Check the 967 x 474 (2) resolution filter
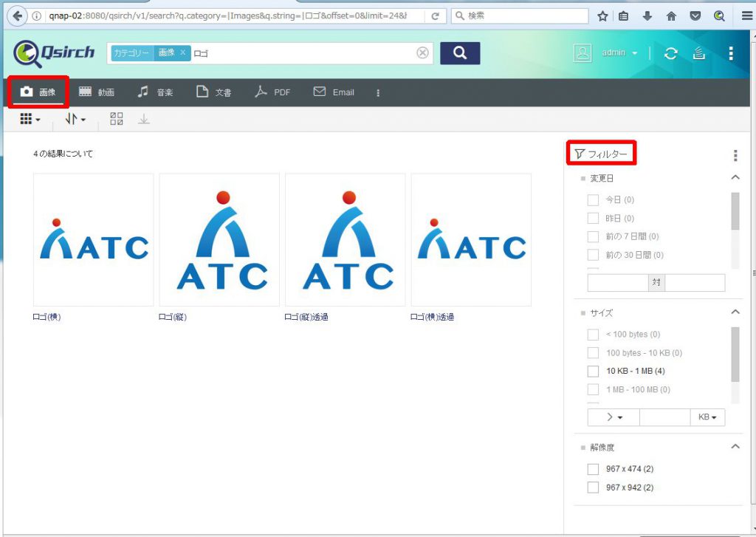756x537 pixels. [593, 469]
